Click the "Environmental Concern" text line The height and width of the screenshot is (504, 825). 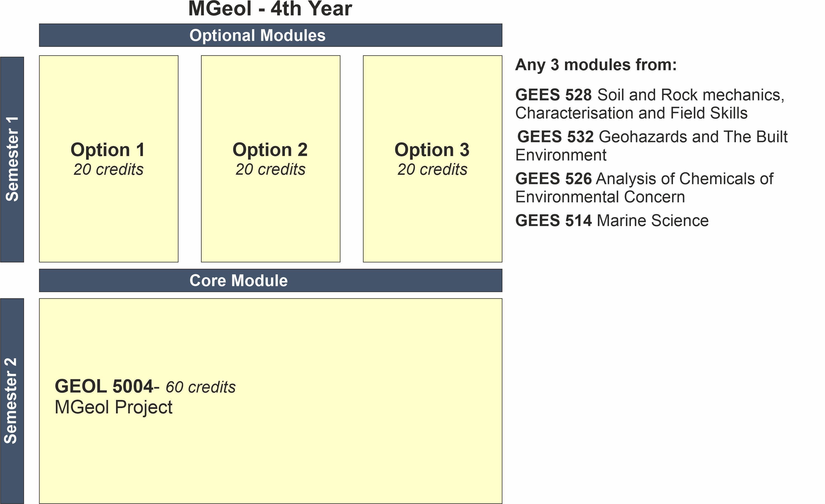pos(600,197)
